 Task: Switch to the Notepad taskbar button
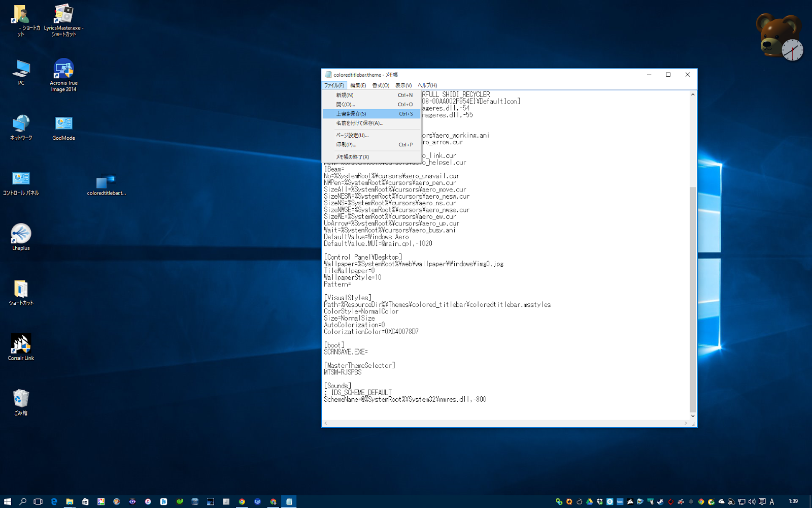tap(289, 501)
